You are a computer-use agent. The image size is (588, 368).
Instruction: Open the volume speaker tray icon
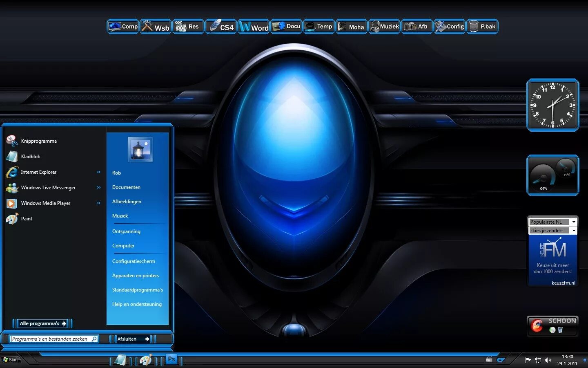click(548, 360)
